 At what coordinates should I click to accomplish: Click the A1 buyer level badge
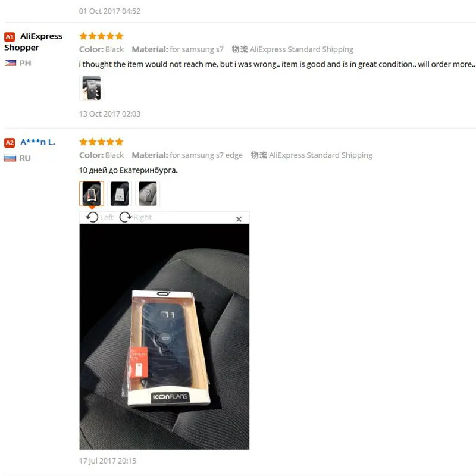[x=10, y=37]
